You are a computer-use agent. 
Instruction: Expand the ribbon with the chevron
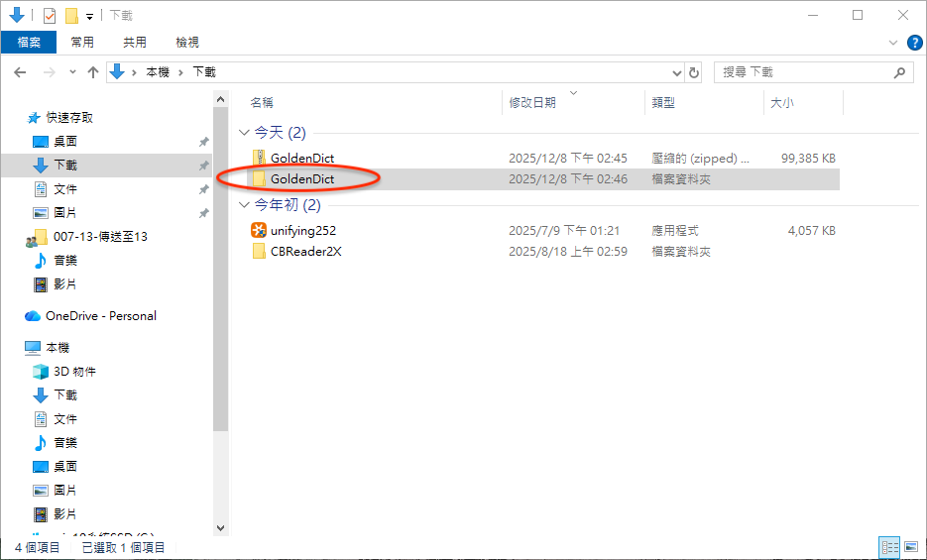click(x=892, y=43)
